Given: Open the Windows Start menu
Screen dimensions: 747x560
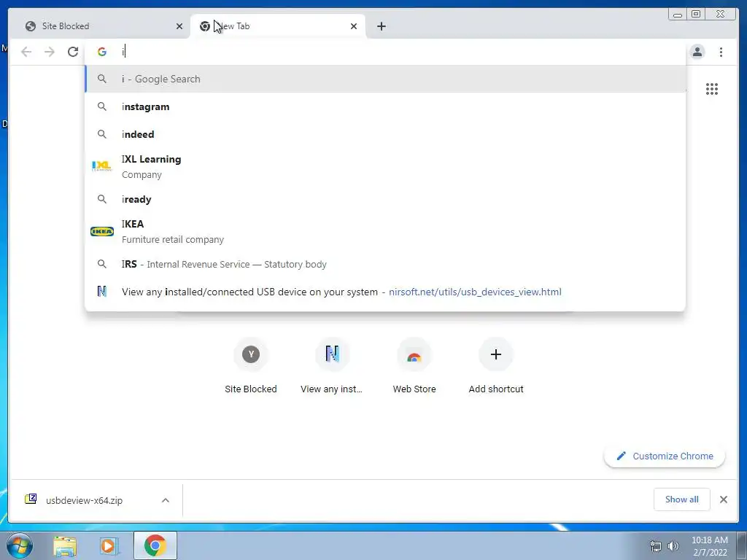Looking at the screenshot, I should pos(20,545).
